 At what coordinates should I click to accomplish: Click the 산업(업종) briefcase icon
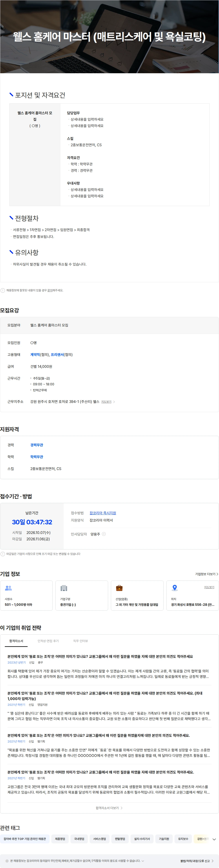tap(119, 588)
